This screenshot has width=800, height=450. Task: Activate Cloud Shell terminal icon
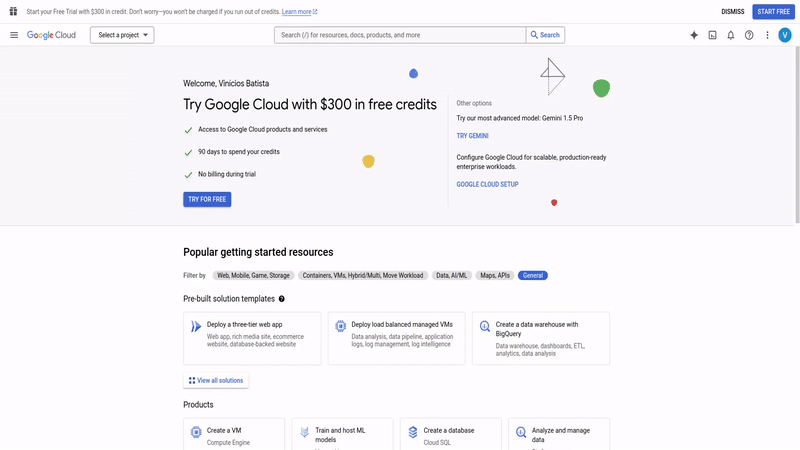click(712, 35)
